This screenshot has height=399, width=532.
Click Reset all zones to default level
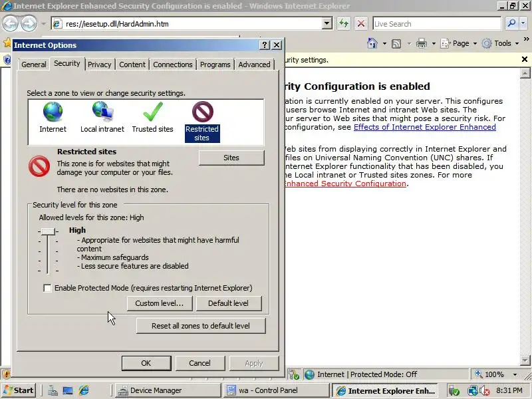[x=201, y=326]
